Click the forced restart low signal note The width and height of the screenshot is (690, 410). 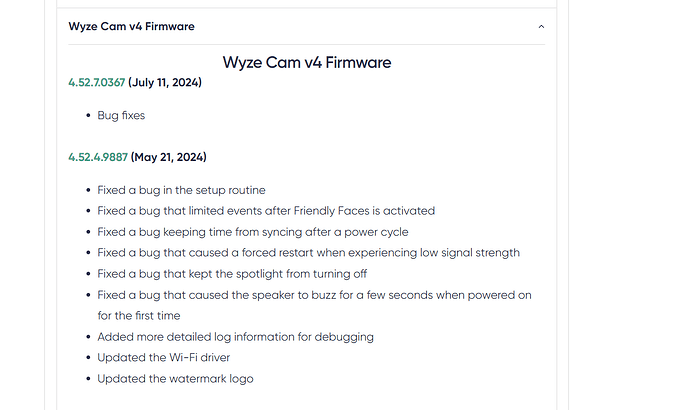[308, 253]
